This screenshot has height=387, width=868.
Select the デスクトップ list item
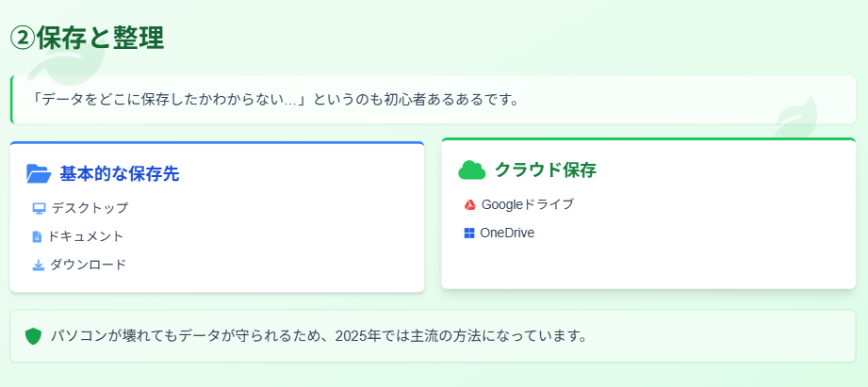pyautogui.click(x=90, y=208)
